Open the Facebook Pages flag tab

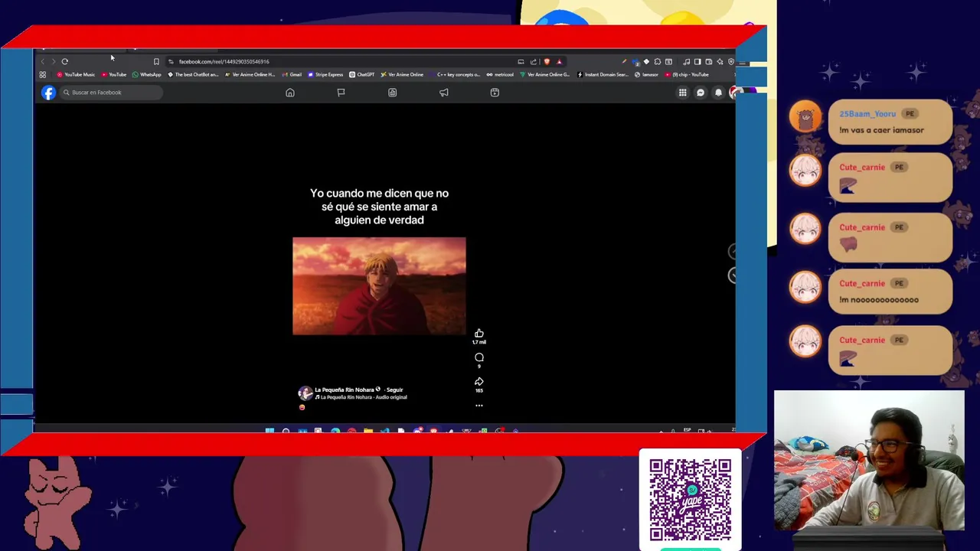(x=341, y=93)
